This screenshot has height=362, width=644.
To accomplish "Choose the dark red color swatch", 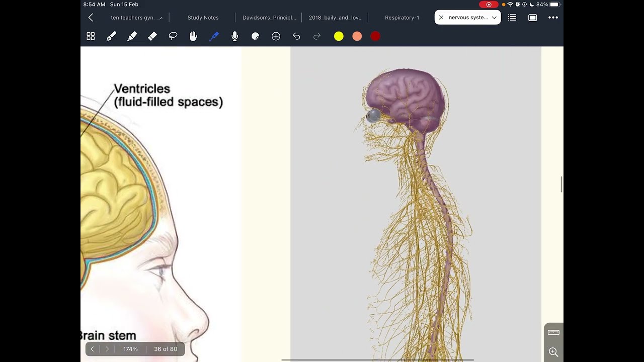I will (x=375, y=36).
